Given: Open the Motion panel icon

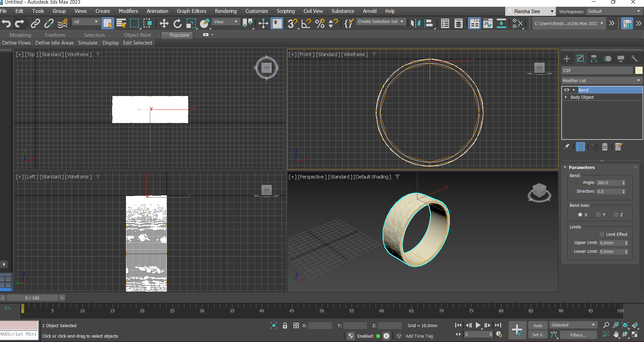Looking at the screenshot, I should (607, 59).
